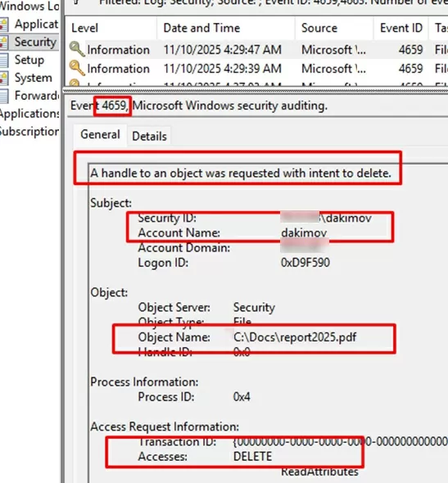Select the Subscriptions node

29,132
